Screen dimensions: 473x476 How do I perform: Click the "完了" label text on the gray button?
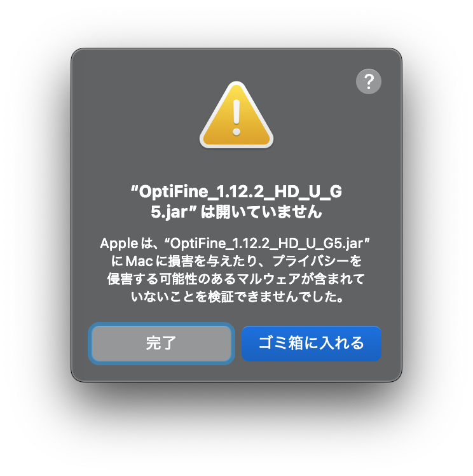pos(161,344)
